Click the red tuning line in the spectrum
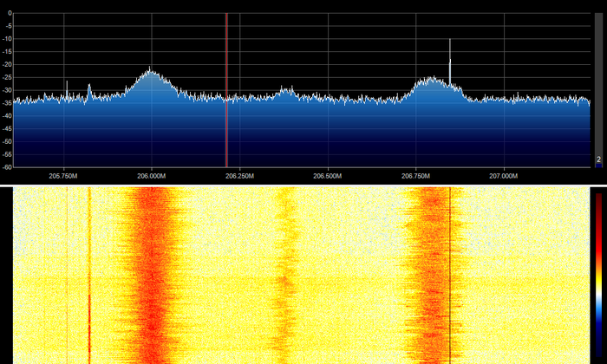The height and width of the screenshot is (364, 607). tap(226, 87)
